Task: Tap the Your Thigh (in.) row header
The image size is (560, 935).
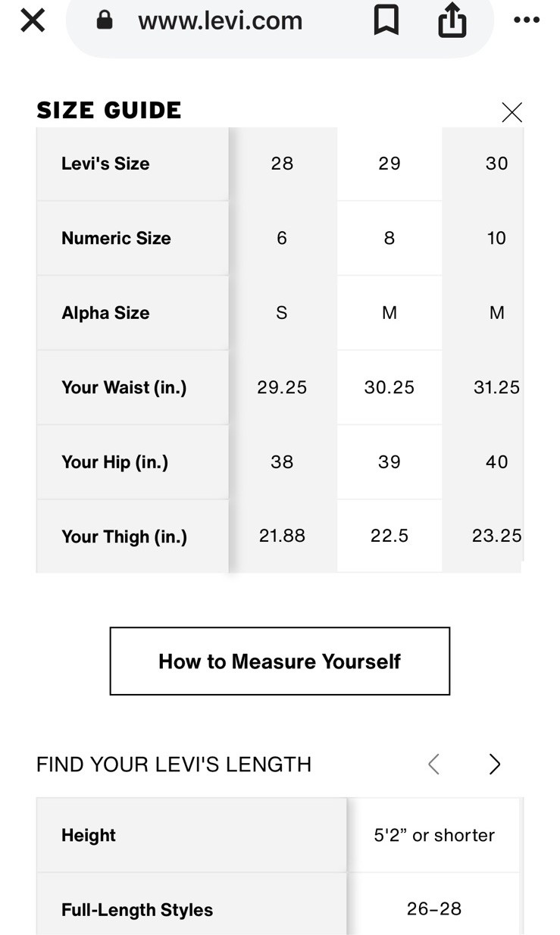Action: (133, 536)
